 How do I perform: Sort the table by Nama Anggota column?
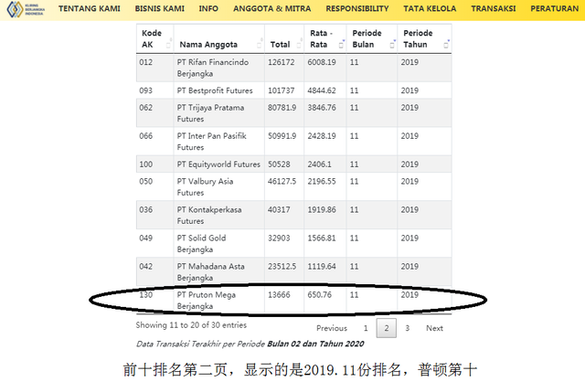pos(219,38)
